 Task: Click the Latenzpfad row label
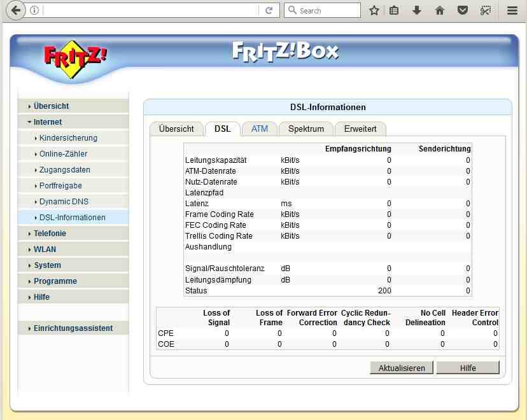pyautogui.click(x=204, y=193)
